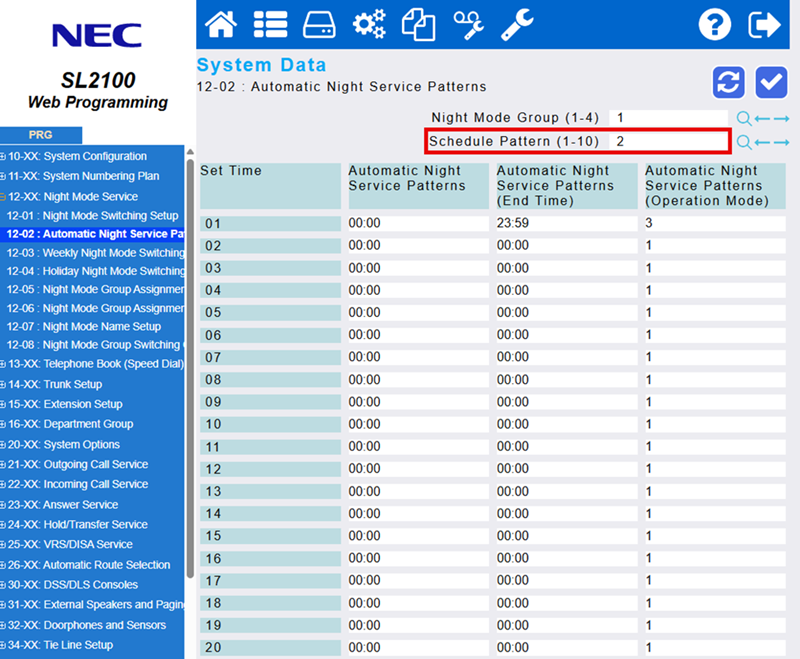
Task: Expand the 10-XX System Configuration node
Action: 4,157
